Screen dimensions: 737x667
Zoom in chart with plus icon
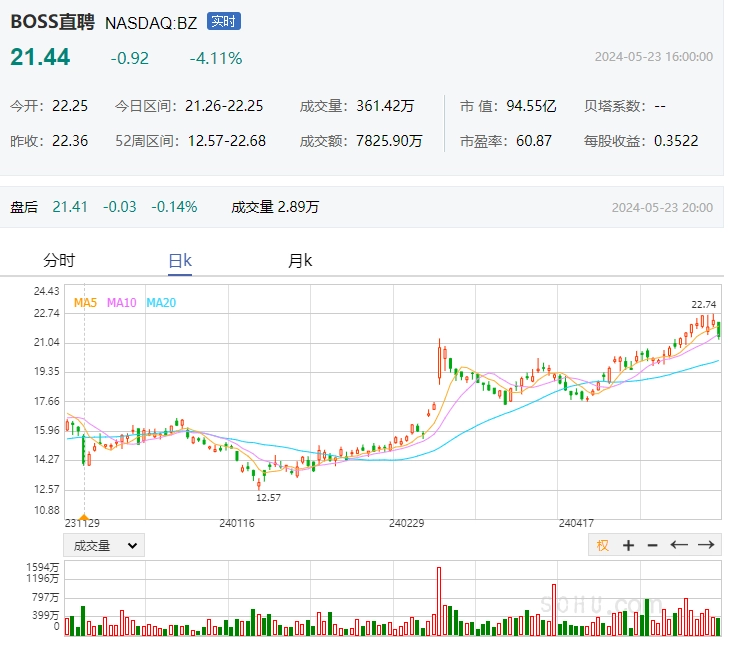point(628,545)
